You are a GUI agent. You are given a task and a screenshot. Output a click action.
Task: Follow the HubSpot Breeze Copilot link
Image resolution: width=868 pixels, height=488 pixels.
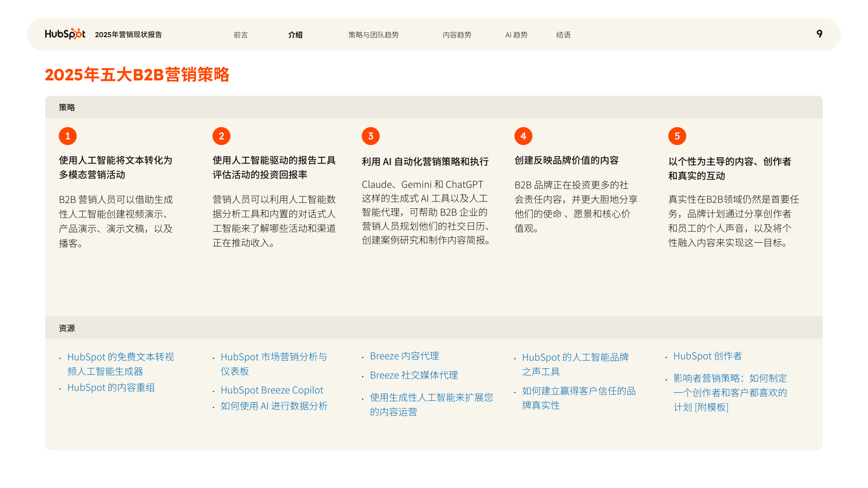272,390
